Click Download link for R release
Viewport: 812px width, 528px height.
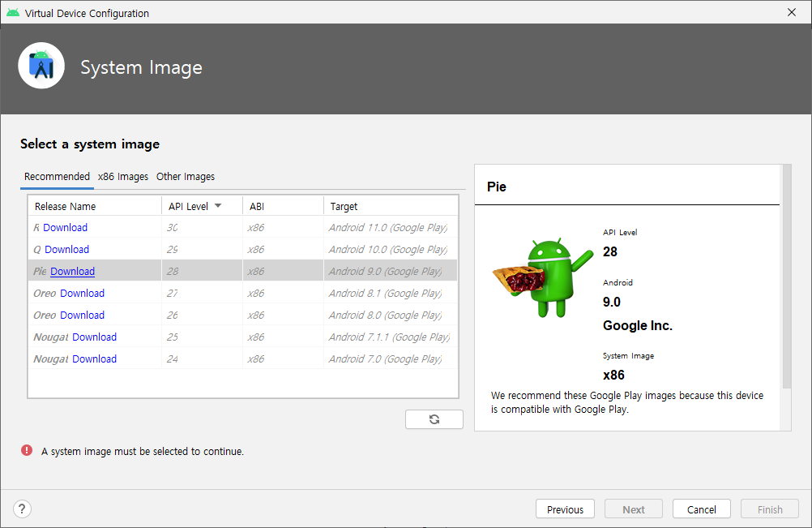(x=66, y=227)
